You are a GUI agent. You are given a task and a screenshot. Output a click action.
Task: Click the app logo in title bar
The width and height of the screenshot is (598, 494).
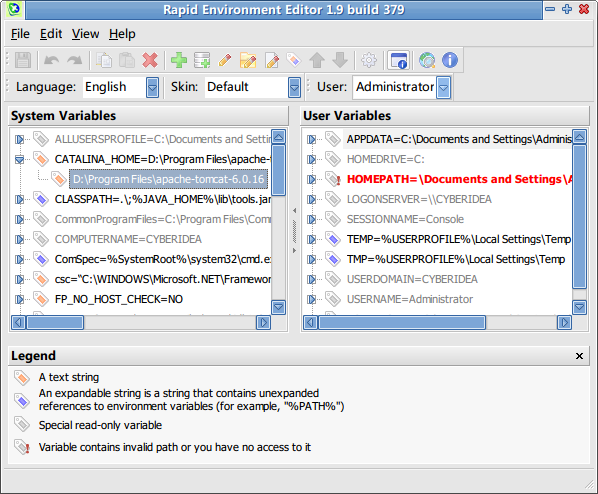coord(14,10)
